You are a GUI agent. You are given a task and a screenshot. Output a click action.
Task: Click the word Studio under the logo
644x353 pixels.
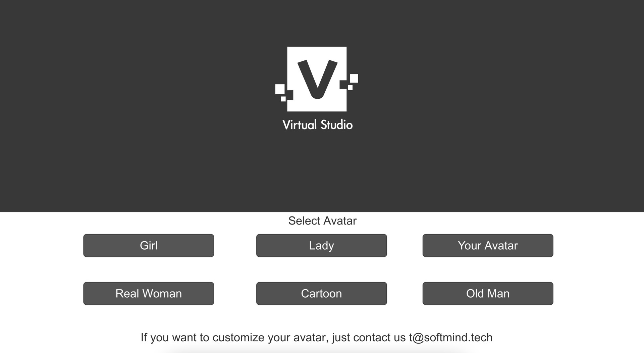(x=336, y=125)
